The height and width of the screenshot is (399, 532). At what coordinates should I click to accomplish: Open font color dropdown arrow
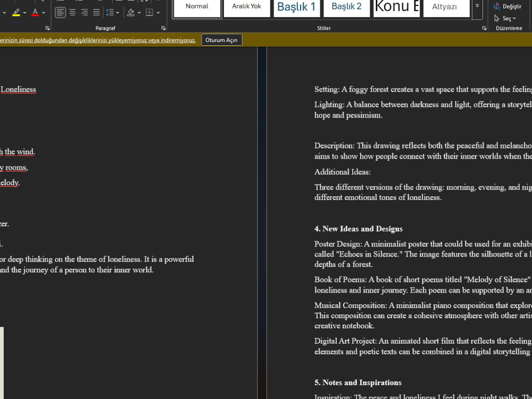point(44,13)
